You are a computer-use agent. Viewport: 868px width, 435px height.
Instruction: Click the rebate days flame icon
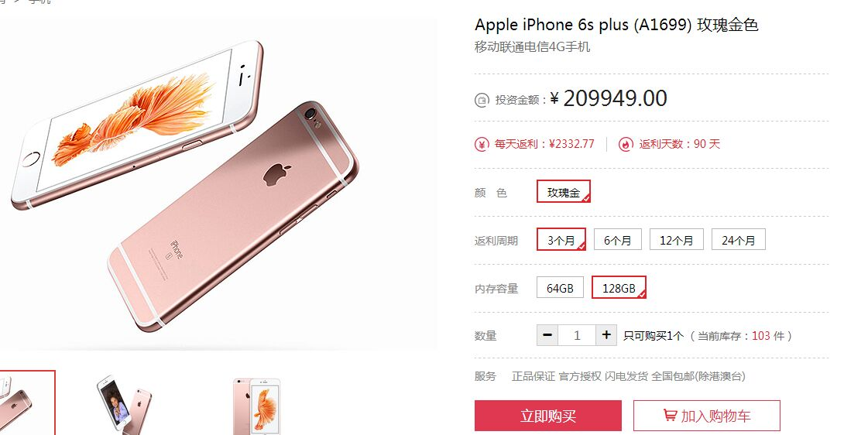point(626,145)
